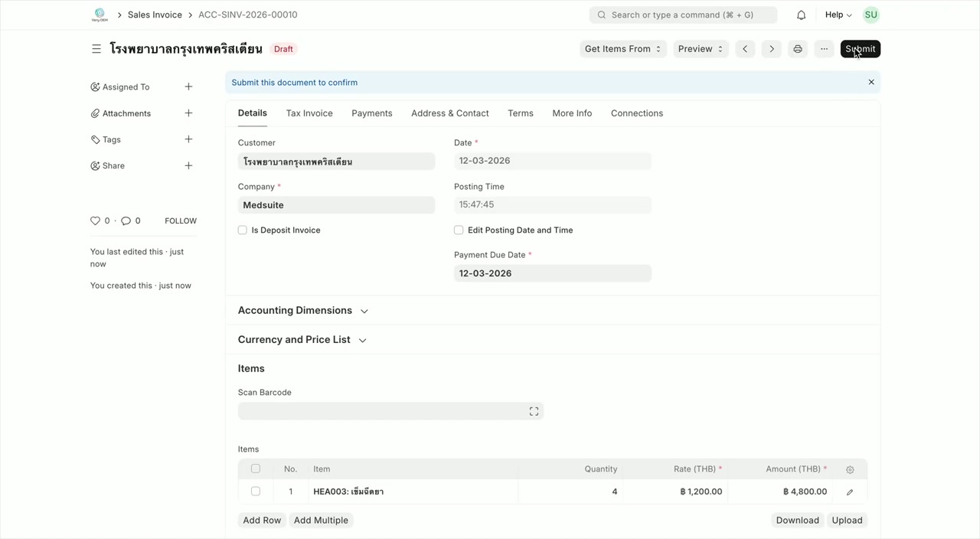The height and width of the screenshot is (539, 980).
Task: Open the print view via the printer icon
Action: point(797,48)
